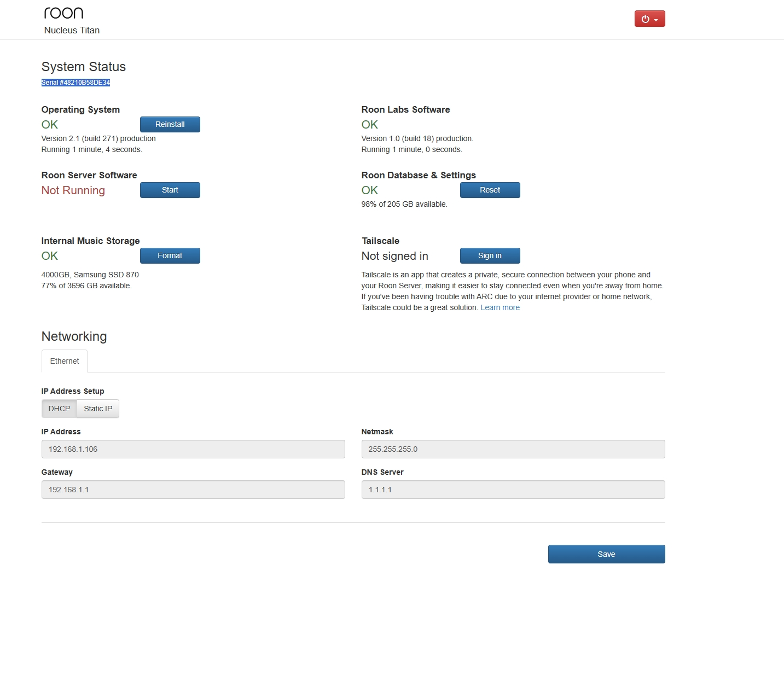Select the Ethernet tab
This screenshot has width=784, height=687.
[x=65, y=361]
